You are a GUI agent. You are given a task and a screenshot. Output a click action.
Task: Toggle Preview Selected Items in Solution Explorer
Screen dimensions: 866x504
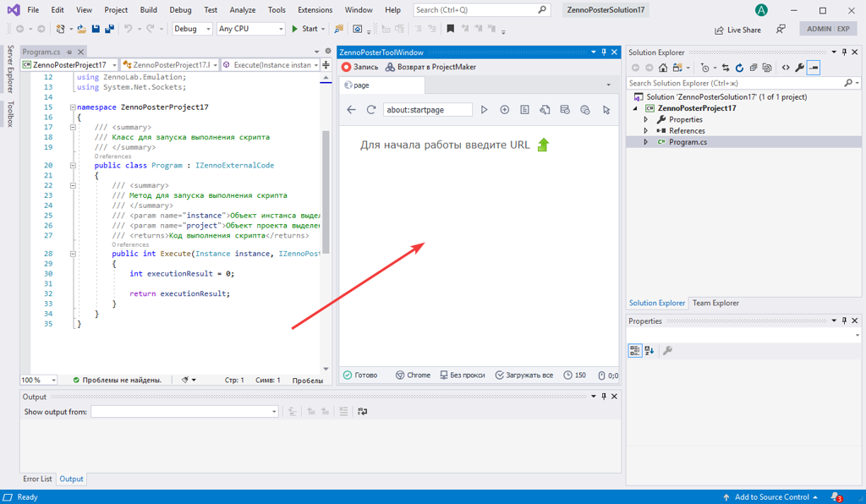pos(814,68)
